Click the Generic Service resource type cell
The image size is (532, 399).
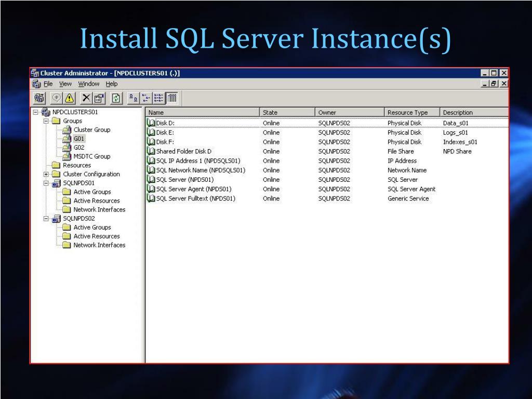coord(408,198)
